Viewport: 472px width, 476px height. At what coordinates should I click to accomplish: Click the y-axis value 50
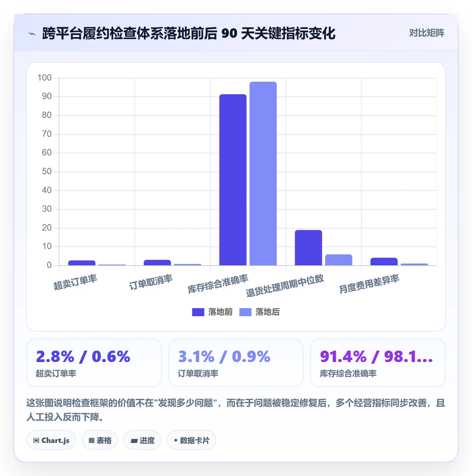point(47,172)
